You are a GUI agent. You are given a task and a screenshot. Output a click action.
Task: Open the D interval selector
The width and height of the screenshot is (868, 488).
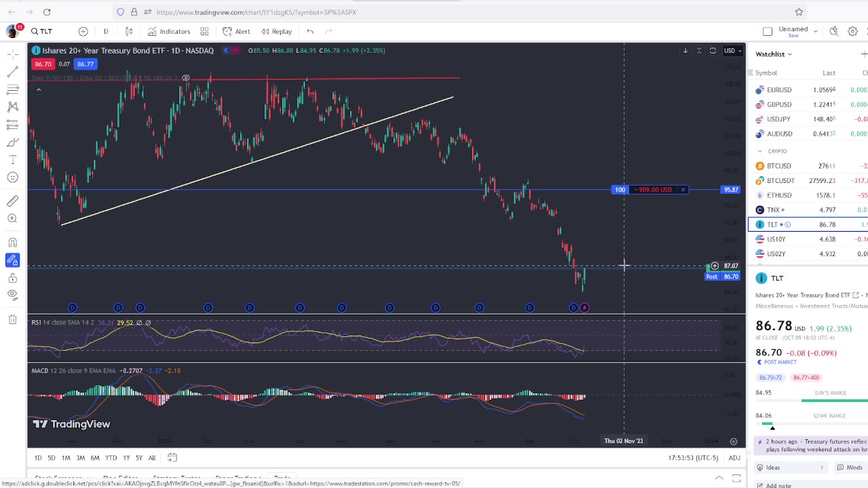coord(106,31)
